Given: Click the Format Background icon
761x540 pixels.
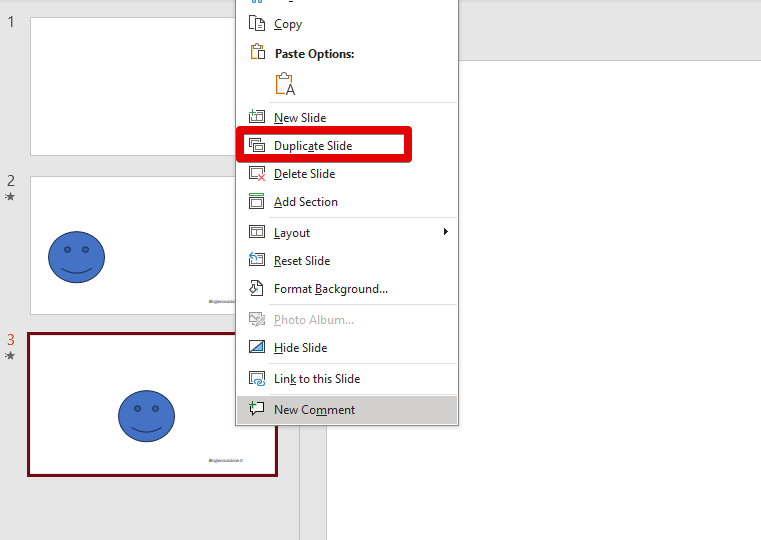Looking at the screenshot, I should (x=256, y=289).
